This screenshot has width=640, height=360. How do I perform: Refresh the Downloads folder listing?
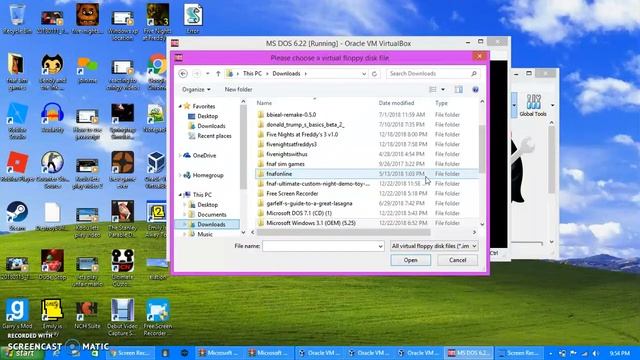374,73
